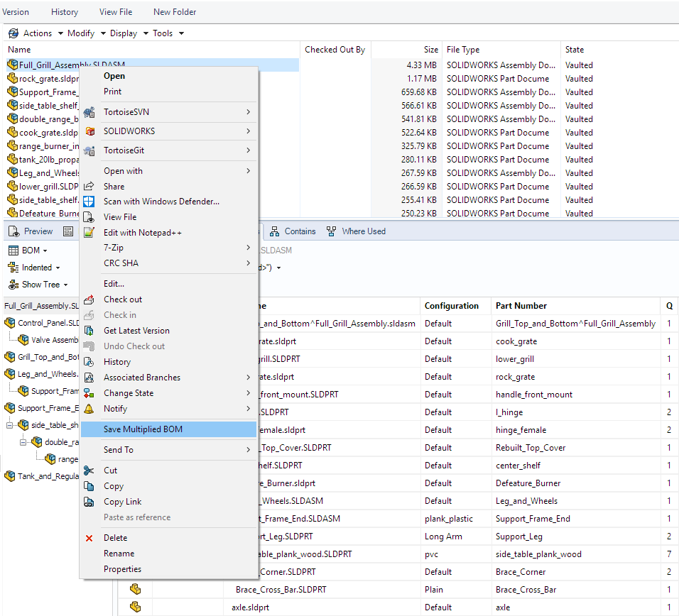Click the Get Latest Version icon
679x616 pixels.
click(89, 331)
